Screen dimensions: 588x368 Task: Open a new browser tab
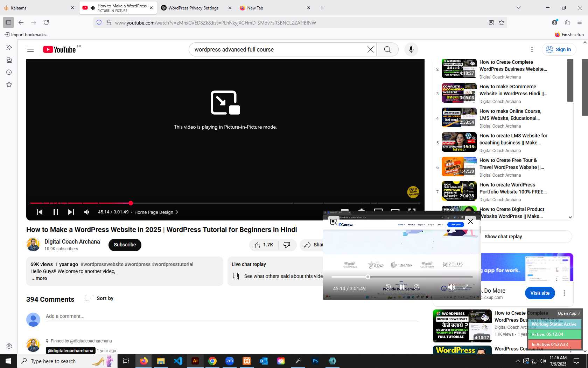(x=322, y=8)
